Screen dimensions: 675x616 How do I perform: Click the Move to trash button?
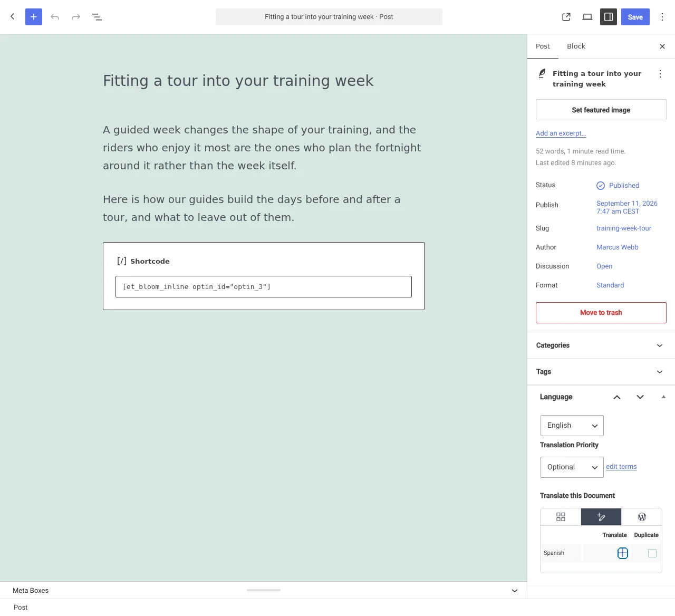pyautogui.click(x=601, y=313)
